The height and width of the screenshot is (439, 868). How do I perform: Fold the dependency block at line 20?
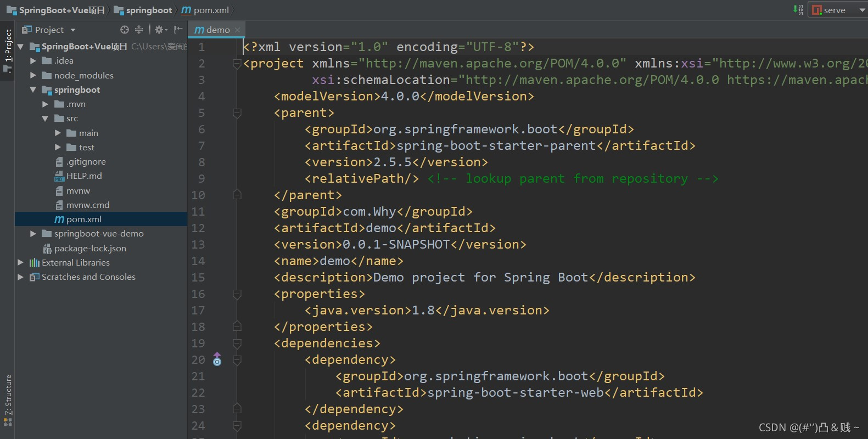(237, 360)
